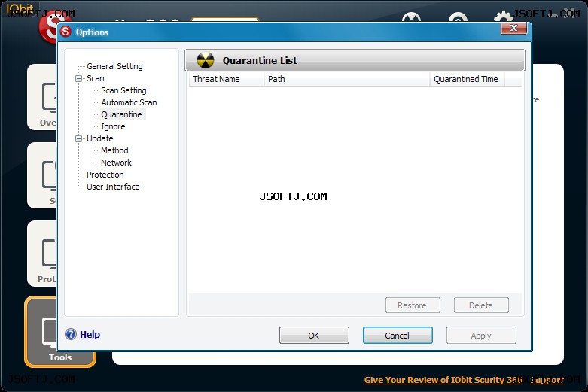Confirm options with OK button
Viewport: 588px width, 392px height.
click(314, 336)
